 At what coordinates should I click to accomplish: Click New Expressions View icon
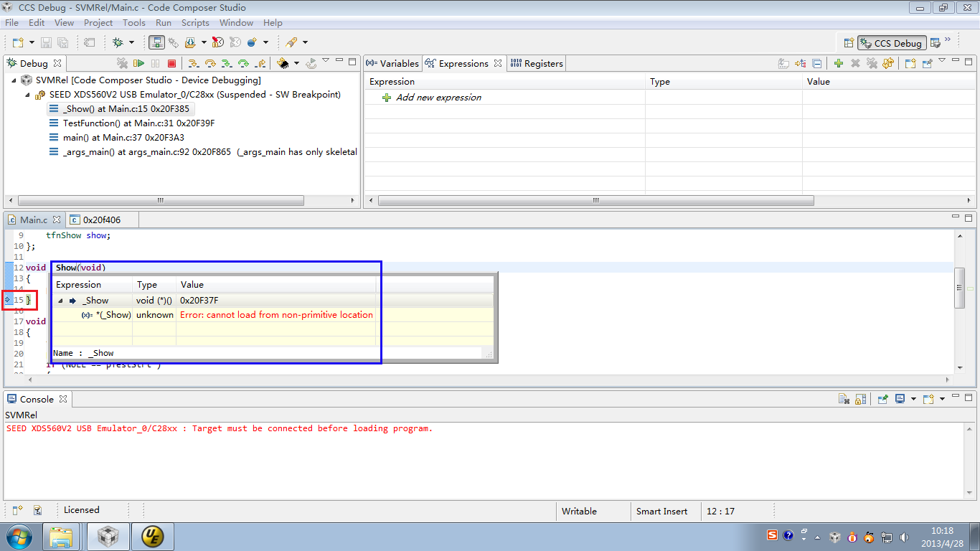click(x=910, y=63)
